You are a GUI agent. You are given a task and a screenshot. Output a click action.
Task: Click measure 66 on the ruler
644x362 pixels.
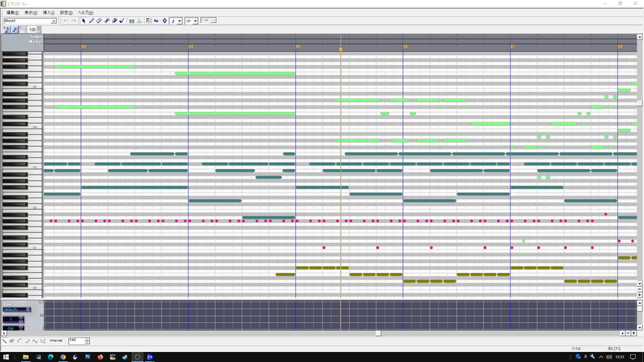click(x=405, y=47)
